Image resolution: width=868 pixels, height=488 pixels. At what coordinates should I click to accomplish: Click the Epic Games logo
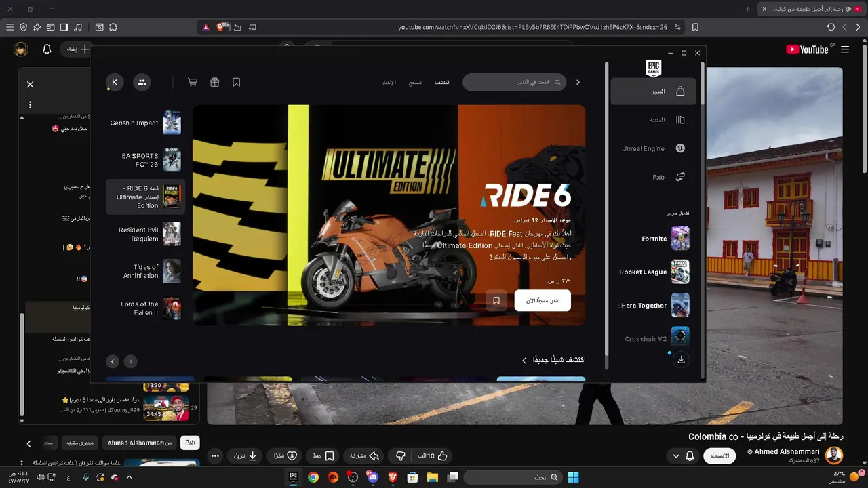(654, 68)
